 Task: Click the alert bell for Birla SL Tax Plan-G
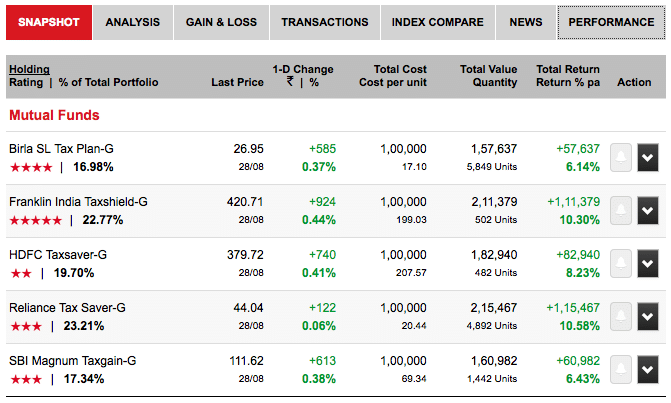coord(621,157)
